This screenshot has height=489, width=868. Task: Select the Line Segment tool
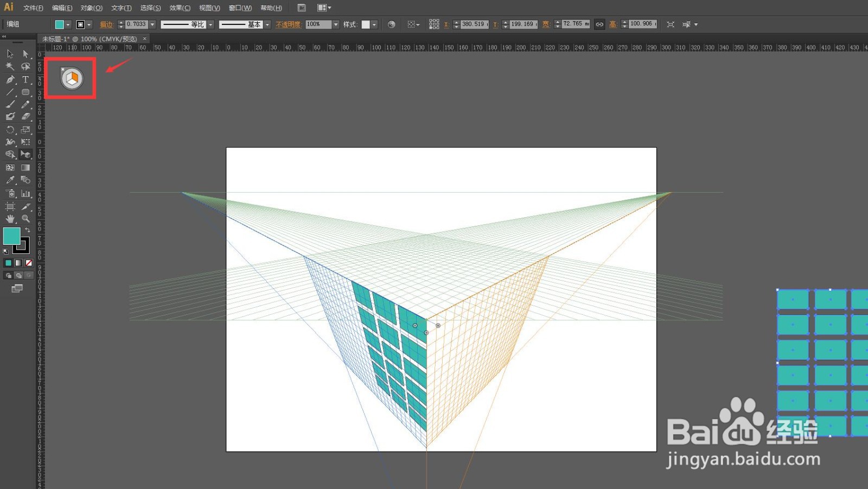[x=10, y=92]
